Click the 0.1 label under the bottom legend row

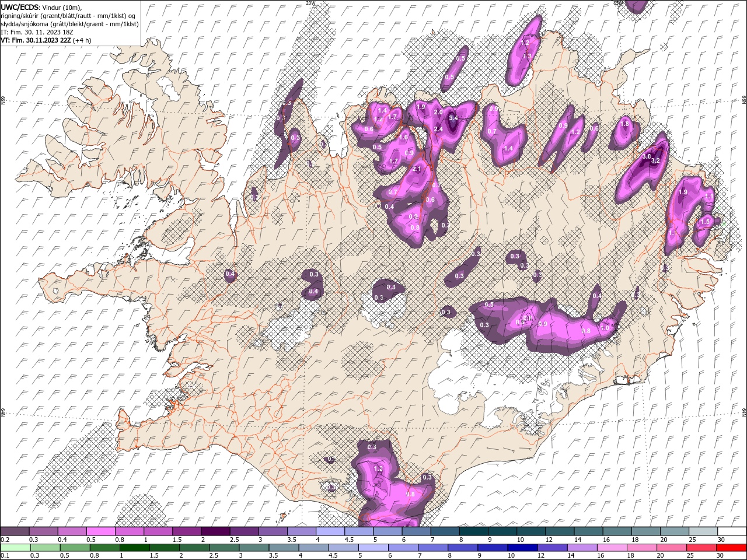click(x=5, y=556)
